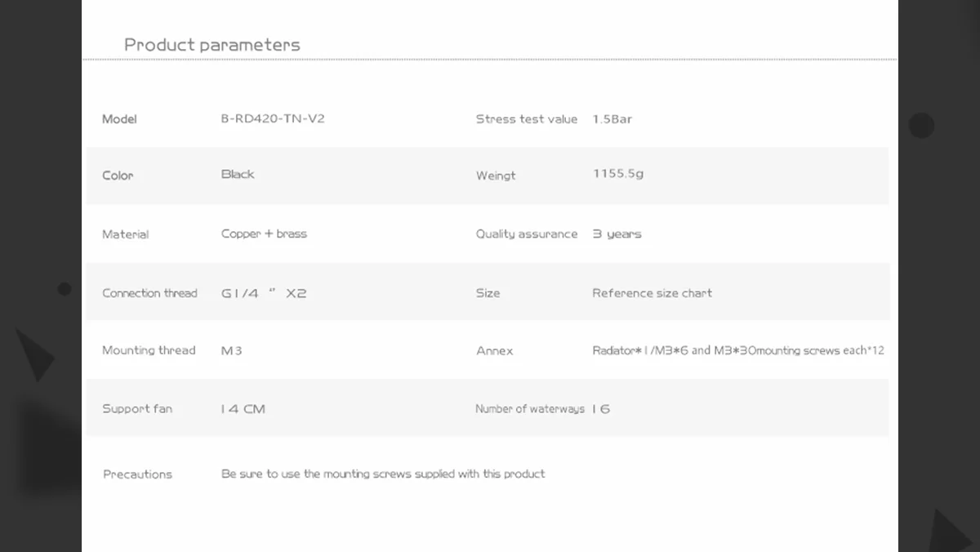Screen dimensions: 980x552
Task: Click the Product parameters heading
Action: [x=212, y=45]
